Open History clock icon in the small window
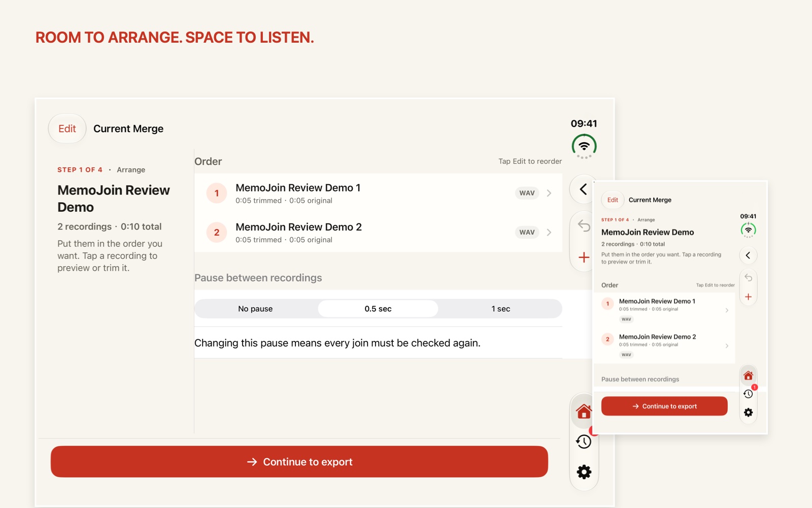Screen dimensions: 812x508 748,394
